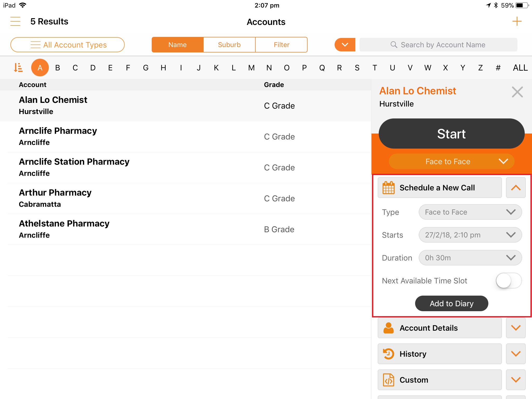Click the Account Details person icon
Image resolution: width=532 pixels, height=399 pixels.
pos(388,328)
